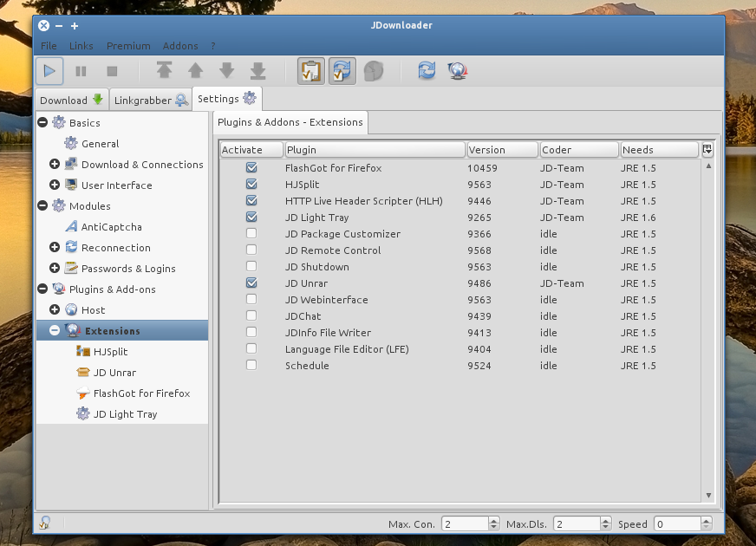The width and height of the screenshot is (756, 546).
Task: Expand the Host tree node
Action: pyautogui.click(x=55, y=309)
